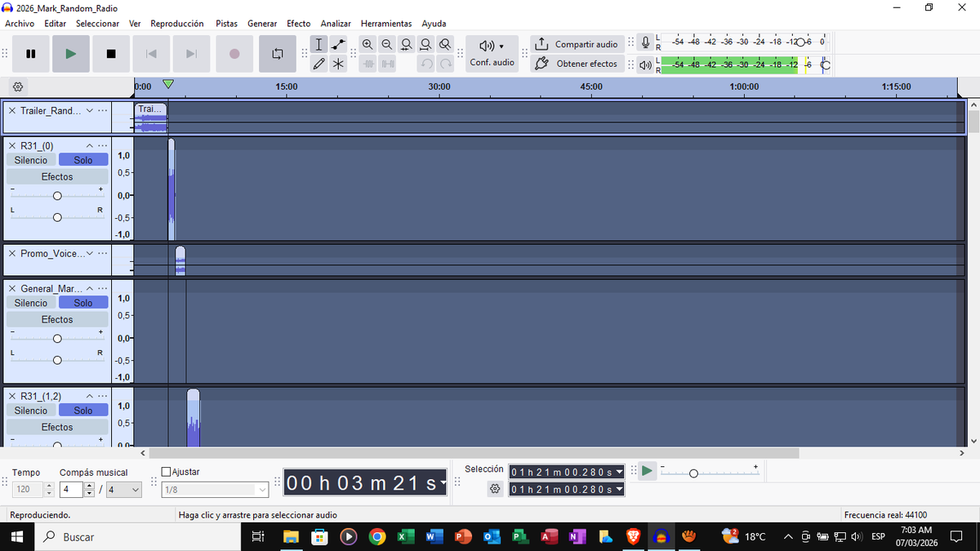980x551 pixels.
Task: Open Efectos for track R31_(0)
Action: 57,176
